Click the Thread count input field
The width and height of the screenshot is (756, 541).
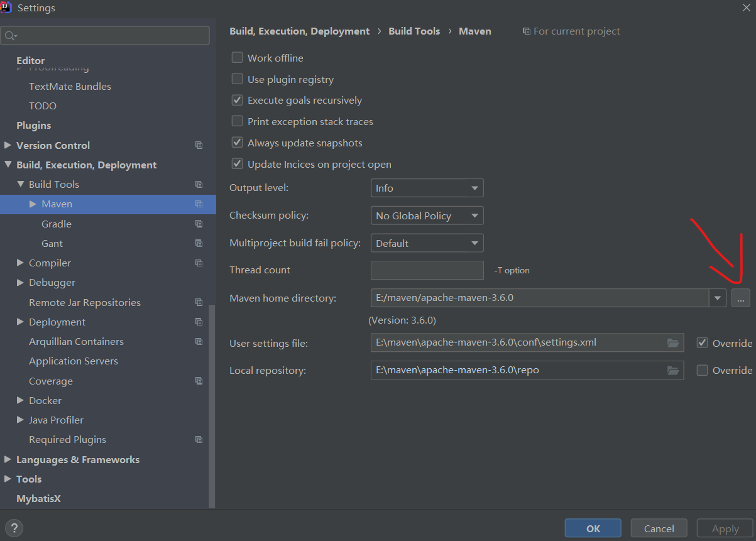(x=427, y=270)
